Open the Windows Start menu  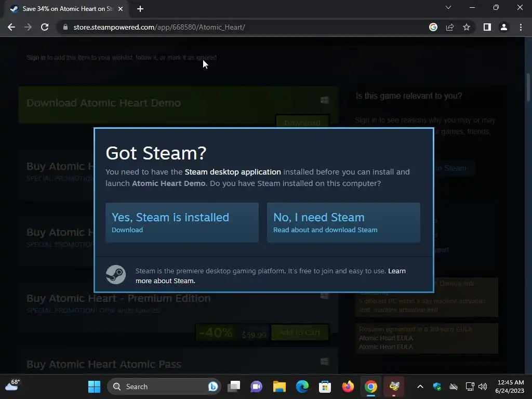tap(95, 387)
